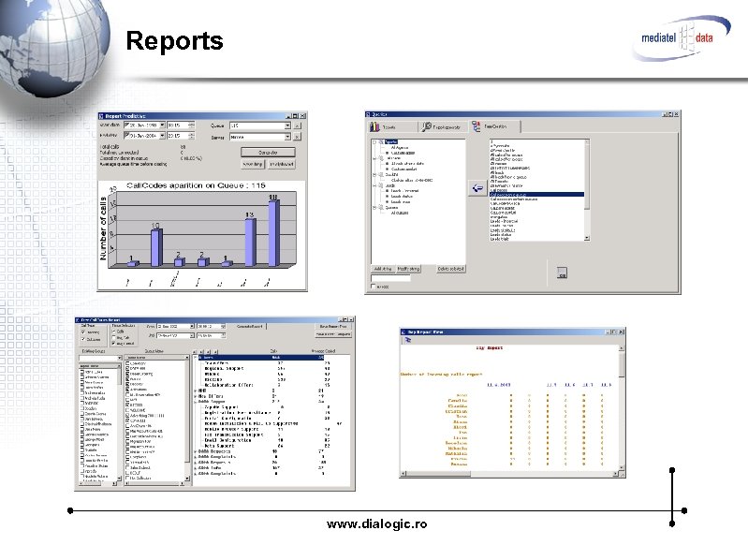Image resolution: width=748 pixels, height=560 pixels.
Task: Adjust the start time spinner in Report Predictive
Action: [x=191, y=125]
